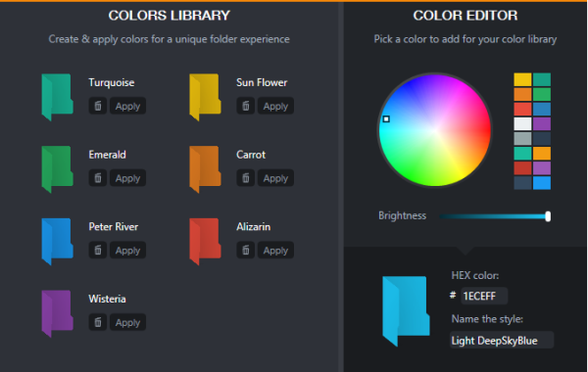
Task: Click the Alizarin color name
Action: [253, 227]
